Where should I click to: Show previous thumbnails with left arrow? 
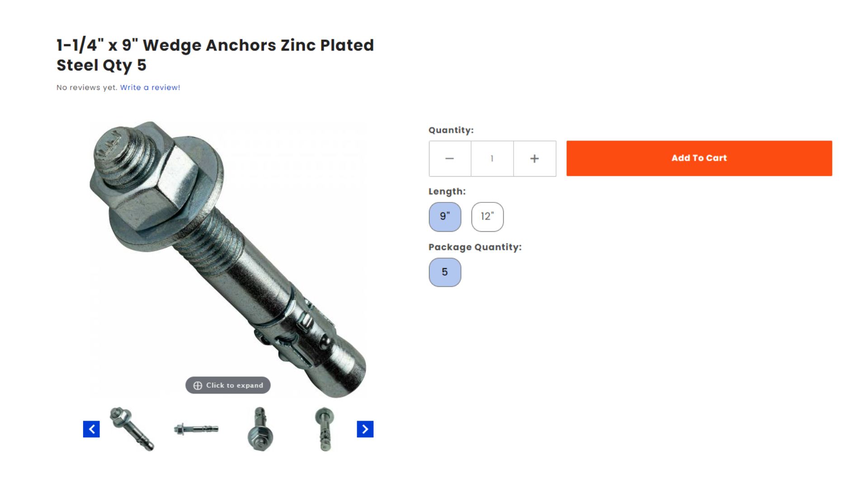point(91,429)
